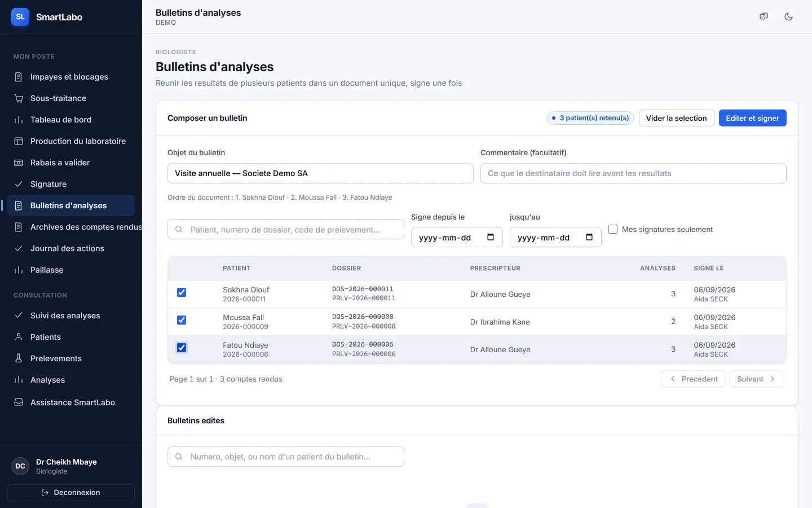This screenshot has height=508, width=812.
Task: Click Editer et signer button
Action: (752, 118)
